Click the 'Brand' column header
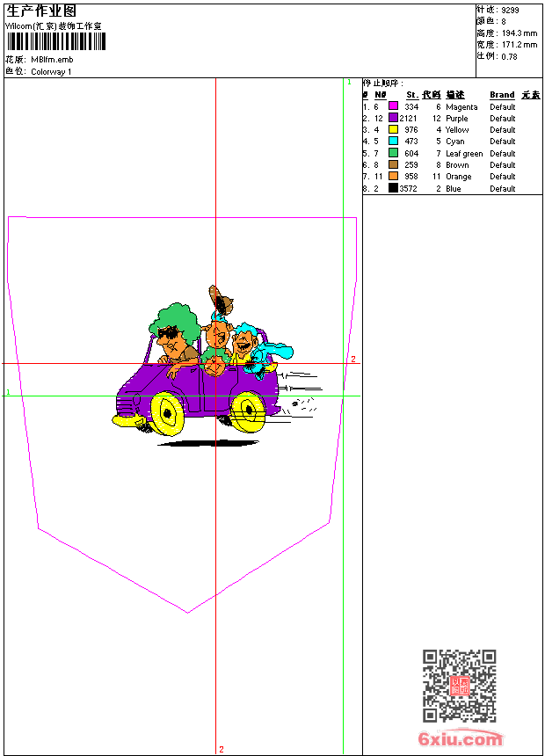This screenshot has width=545, height=756. [x=502, y=95]
